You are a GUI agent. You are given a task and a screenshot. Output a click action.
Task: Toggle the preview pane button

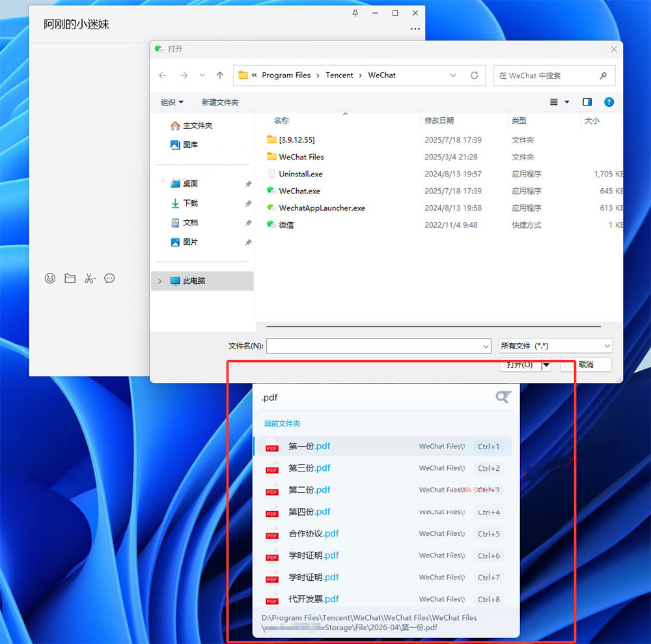(587, 102)
